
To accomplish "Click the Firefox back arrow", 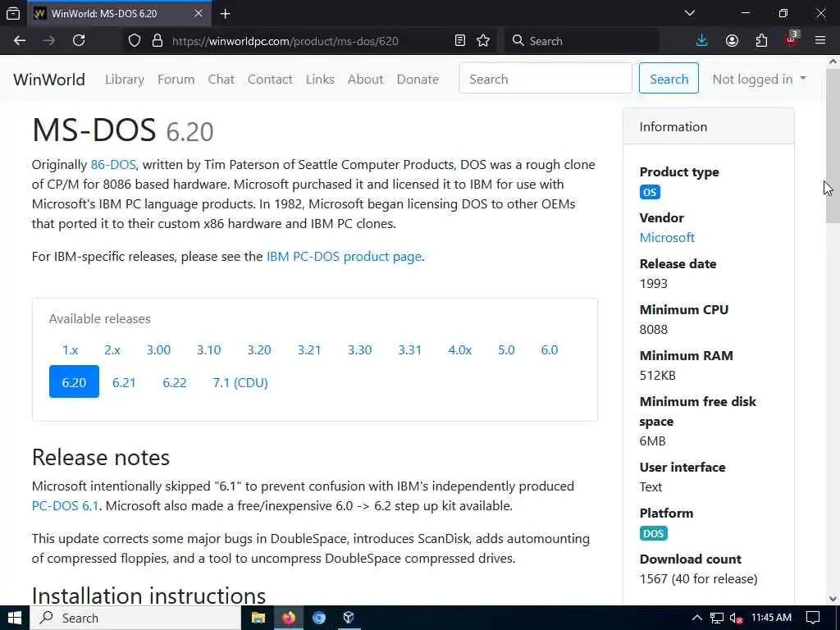I will point(20,41).
